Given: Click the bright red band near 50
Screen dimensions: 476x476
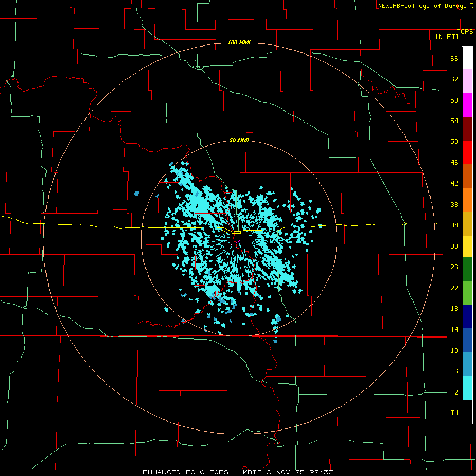Looking at the screenshot, I should click(467, 152).
